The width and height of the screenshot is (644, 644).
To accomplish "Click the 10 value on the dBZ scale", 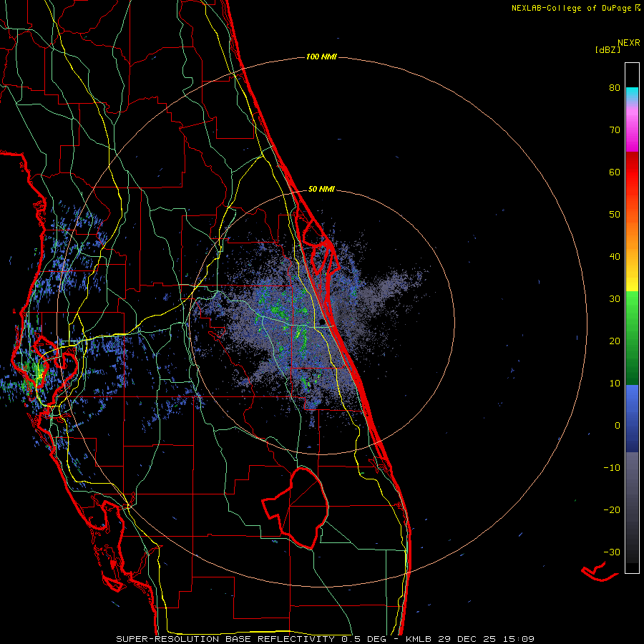I will (x=615, y=384).
